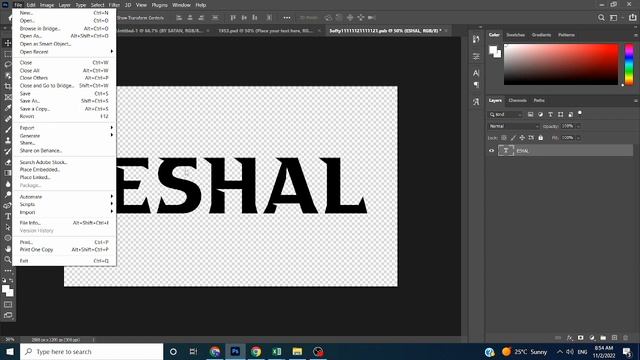Image resolution: width=640 pixels, height=360 pixels.
Task: Toggle lock transparent pixels
Action: [504, 138]
